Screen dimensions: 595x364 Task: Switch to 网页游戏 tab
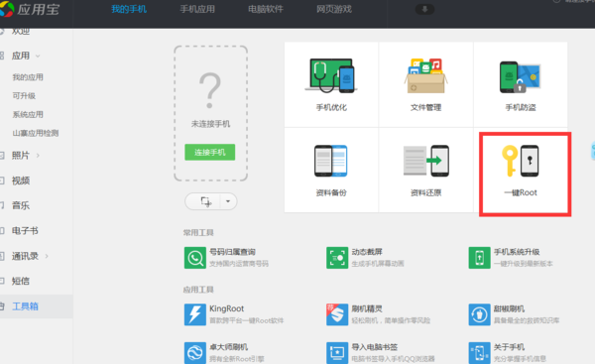(334, 9)
